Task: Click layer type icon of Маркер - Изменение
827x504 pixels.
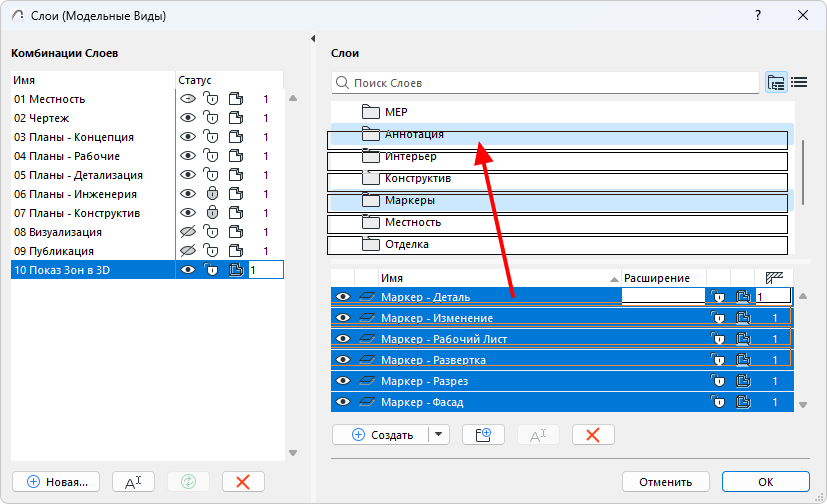Action: [367, 318]
